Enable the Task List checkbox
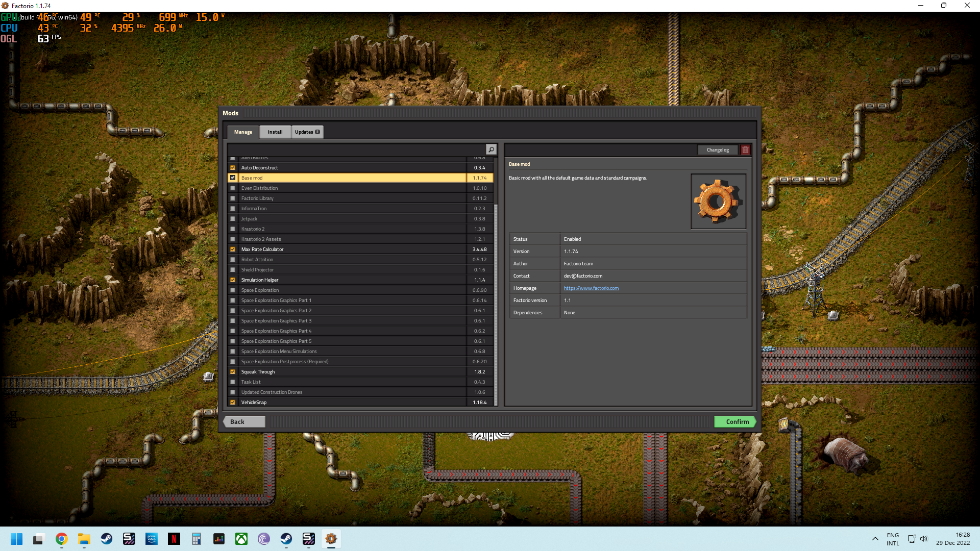The width and height of the screenshot is (980, 551). click(x=233, y=382)
